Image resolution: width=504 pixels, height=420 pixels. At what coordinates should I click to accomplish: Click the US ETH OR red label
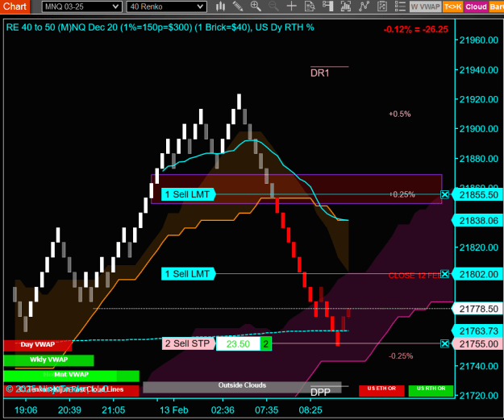(x=381, y=389)
